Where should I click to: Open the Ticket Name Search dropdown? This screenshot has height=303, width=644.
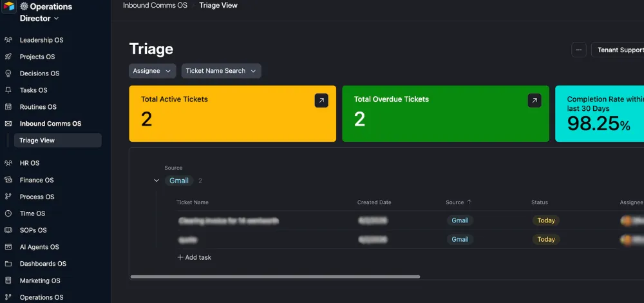[221, 71]
